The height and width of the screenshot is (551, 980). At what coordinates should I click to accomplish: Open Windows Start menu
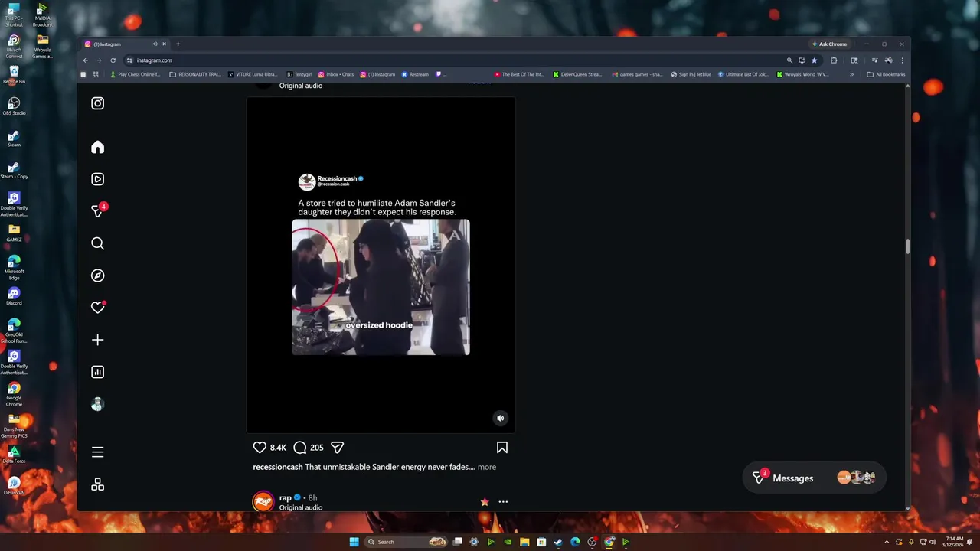pyautogui.click(x=354, y=542)
